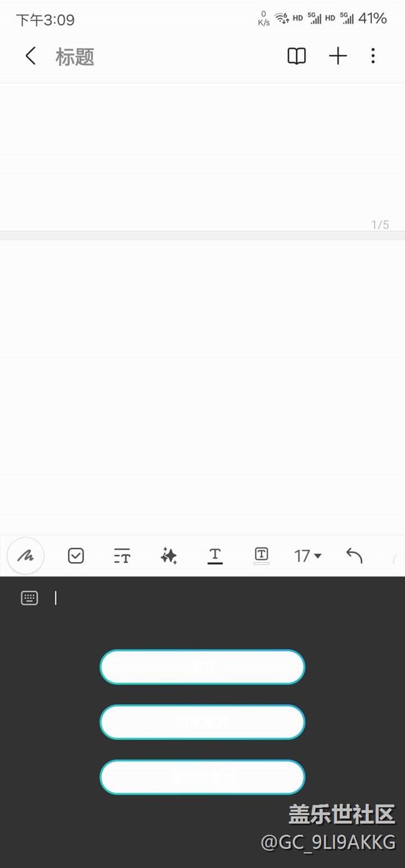Tap the blank note page area
This screenshot has width=405, height=868.
(202, 386)
